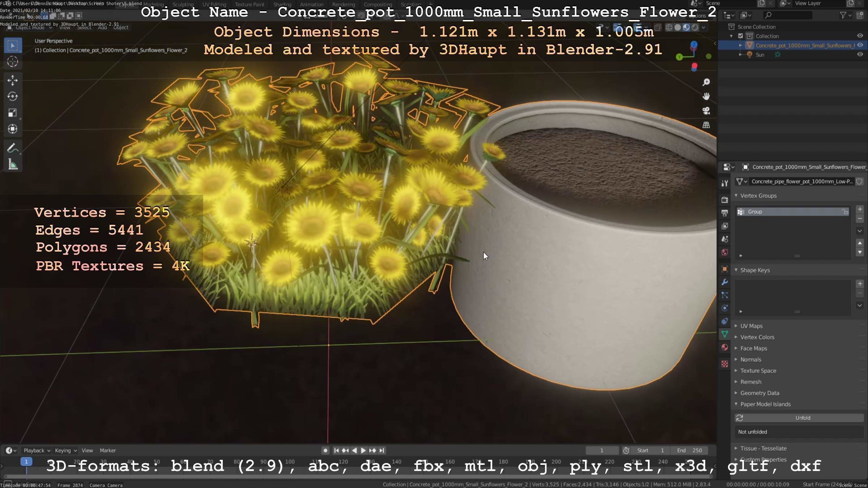The image size is (868, 488).
Task: Toggle camera view with camera gizmo
Action: pyautogui.click(x=706, y=111)
